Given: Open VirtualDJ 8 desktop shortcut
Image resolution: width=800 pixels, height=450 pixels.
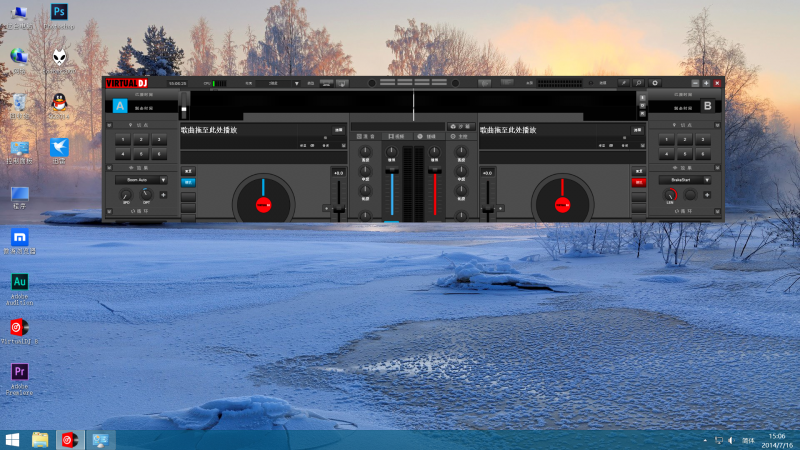Looking at the screenshot, I should pos(19,331).
